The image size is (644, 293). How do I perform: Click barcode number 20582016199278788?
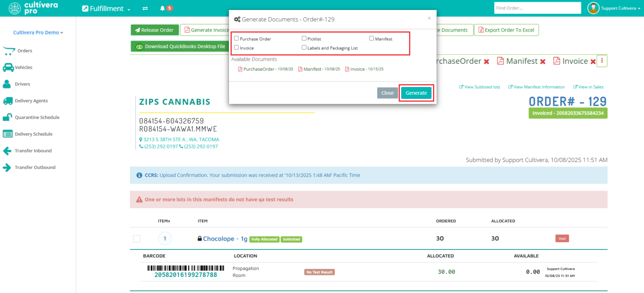tap(186, 275)
